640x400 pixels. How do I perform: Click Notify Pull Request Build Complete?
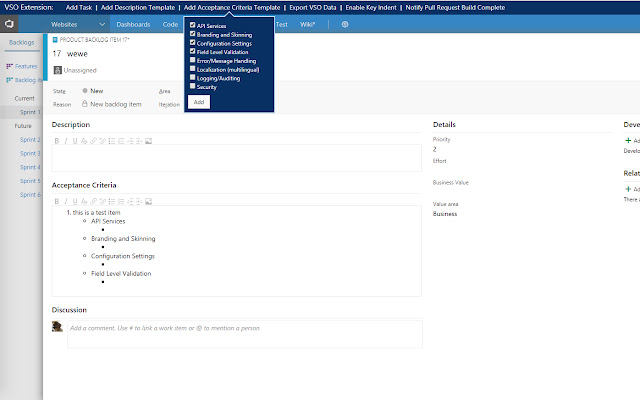(x=455, y=7)
